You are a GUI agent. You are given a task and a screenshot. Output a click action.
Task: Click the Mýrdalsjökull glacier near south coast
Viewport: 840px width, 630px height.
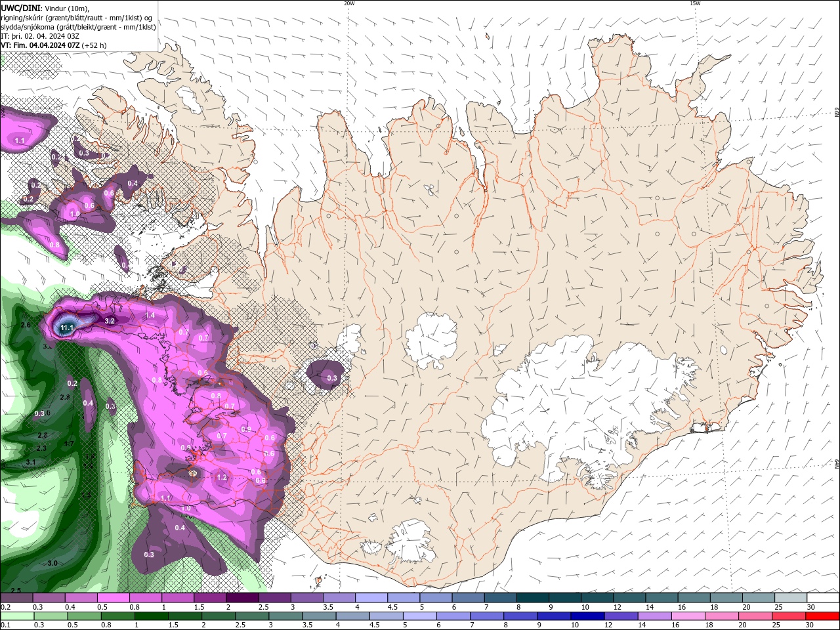[x=412, y=542]
